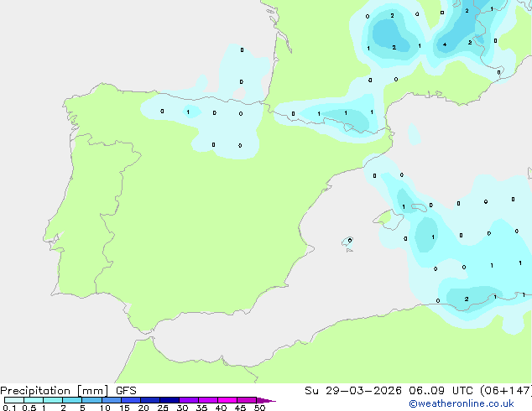Viewport: 532px width, 411px height.
Task: Pick the violet swatch between 35 and 40
Action: 208,400
